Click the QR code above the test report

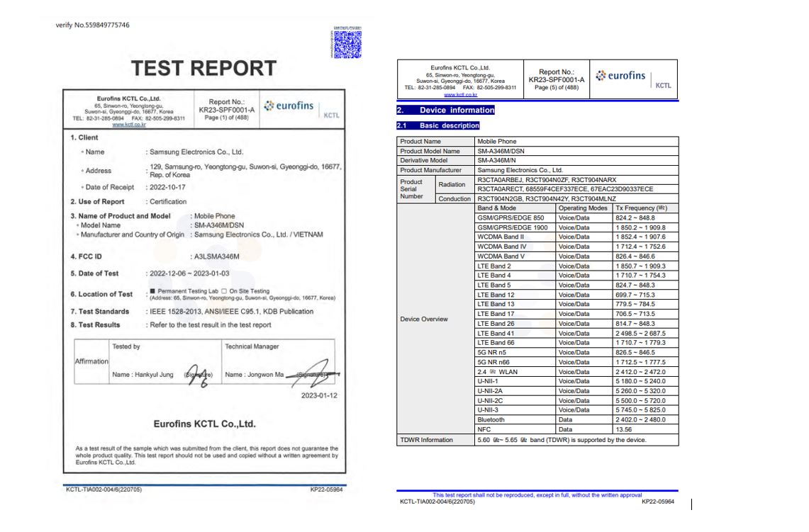point(347,44)
